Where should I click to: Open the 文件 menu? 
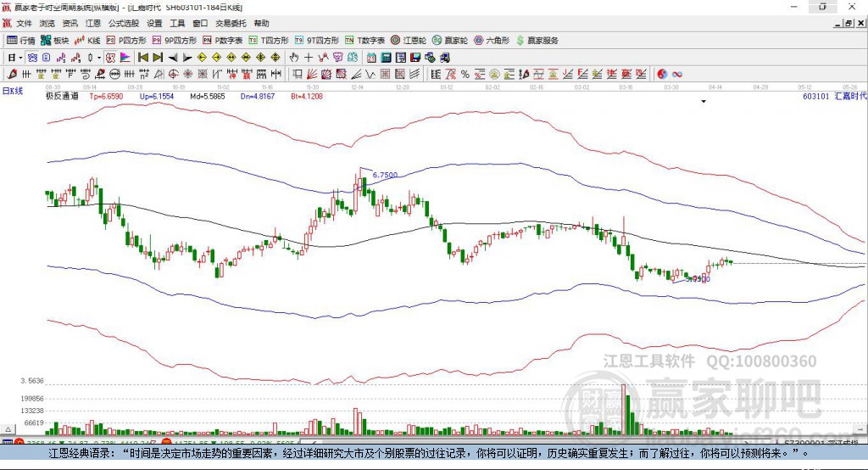point(24,23)
